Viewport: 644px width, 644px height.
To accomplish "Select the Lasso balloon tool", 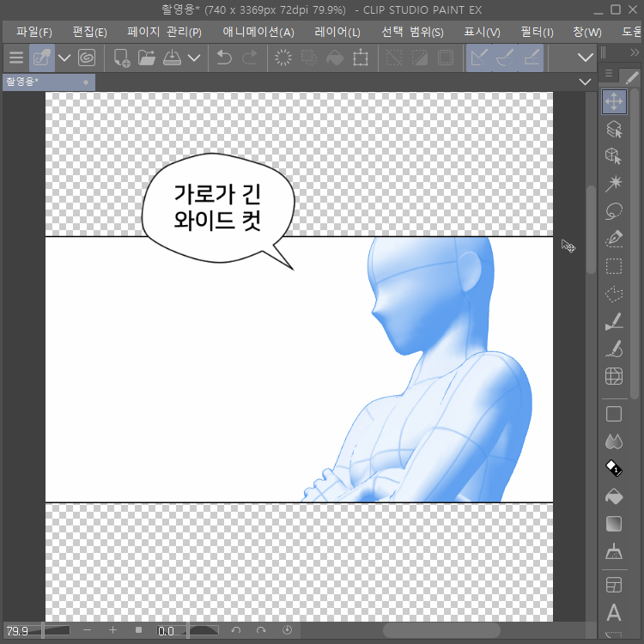I will pos(614,211).
